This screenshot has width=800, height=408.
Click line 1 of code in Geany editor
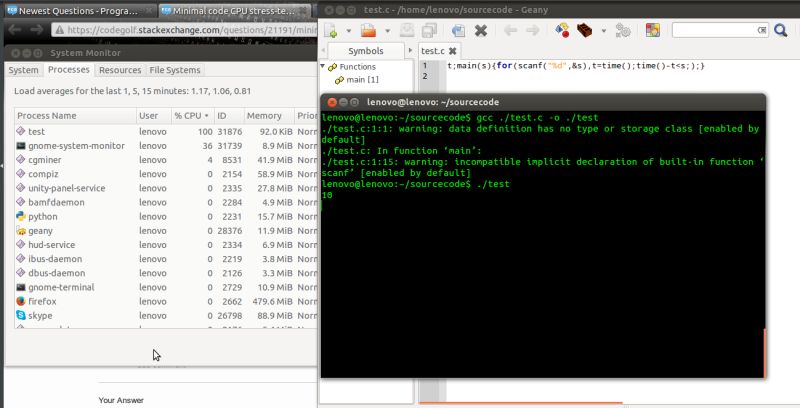coord(576,66)
